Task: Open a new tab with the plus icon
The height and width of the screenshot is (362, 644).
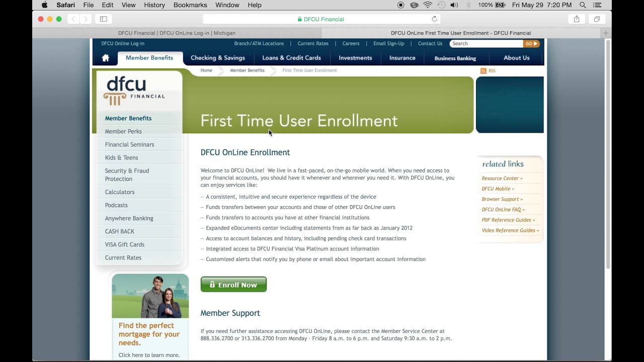Action: click(x=606, y=33)
